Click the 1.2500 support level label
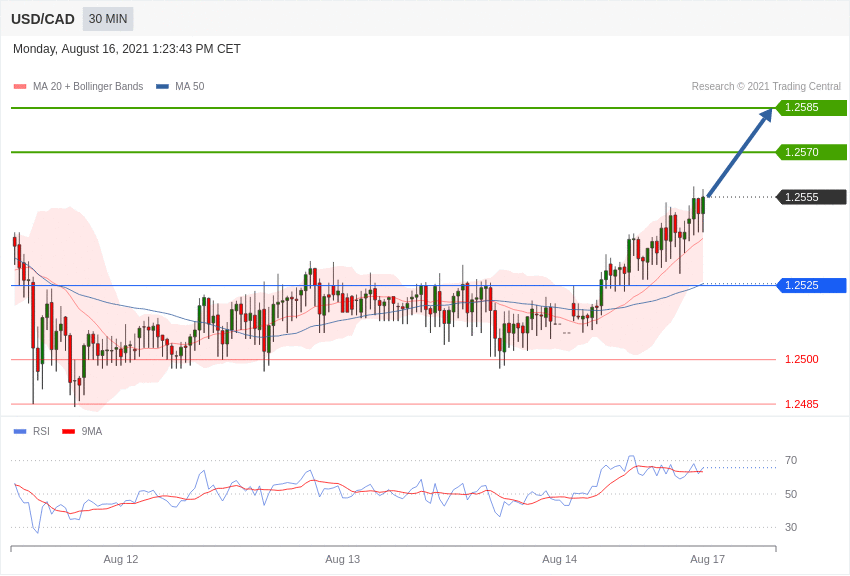The height and width of the screenshot is (576, 850). [802, 359]
